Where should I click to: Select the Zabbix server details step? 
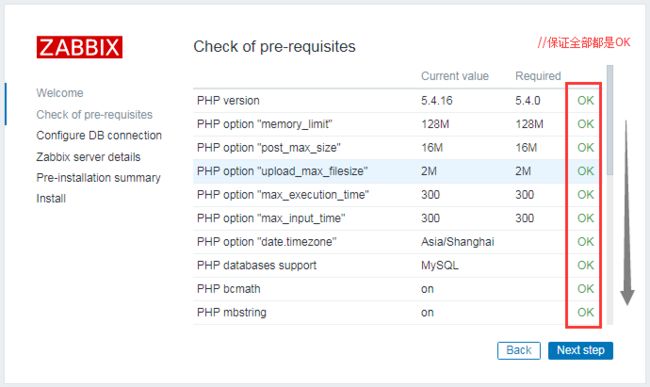(x=88, y=157)
